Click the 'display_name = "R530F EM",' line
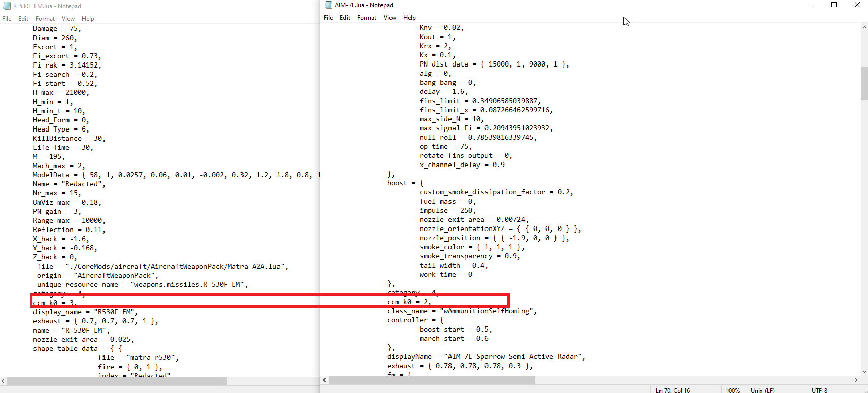 [x=86, y=312]
